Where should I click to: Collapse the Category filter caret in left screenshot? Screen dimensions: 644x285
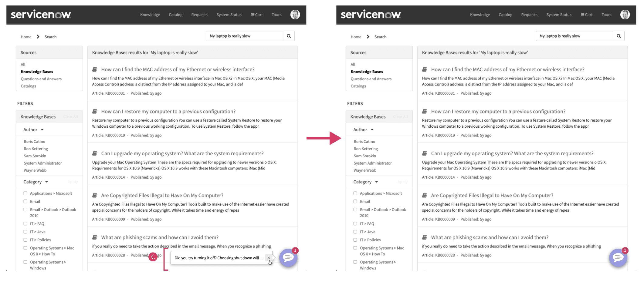(46, 182)
